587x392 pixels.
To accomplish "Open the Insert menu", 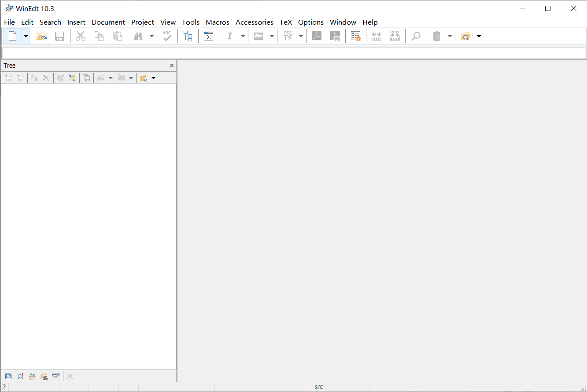I will 76,22.
